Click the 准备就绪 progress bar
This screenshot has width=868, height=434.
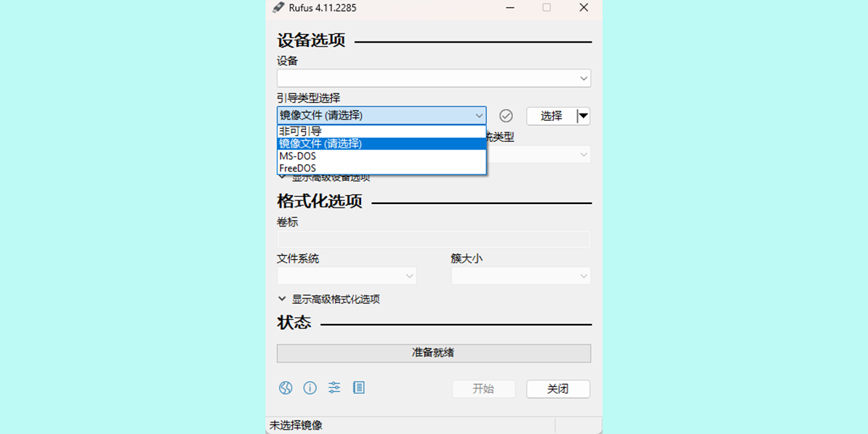click(x=433, y=353)
